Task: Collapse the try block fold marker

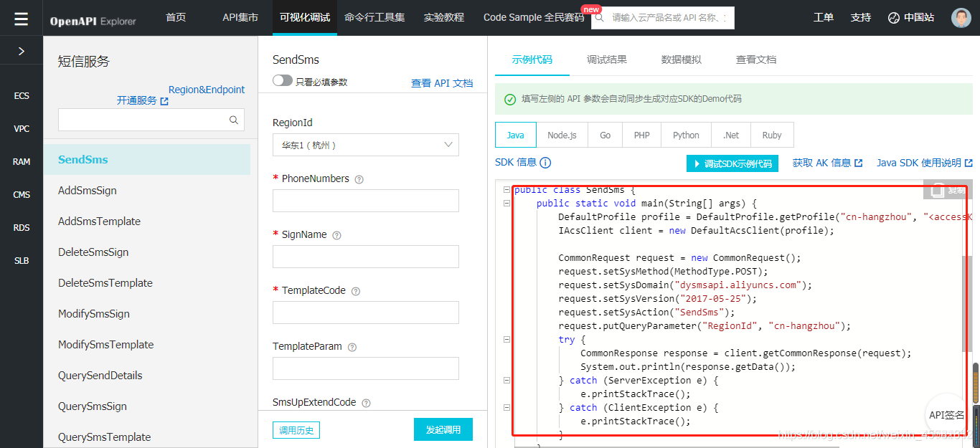Action: click(x=507, y=340)
